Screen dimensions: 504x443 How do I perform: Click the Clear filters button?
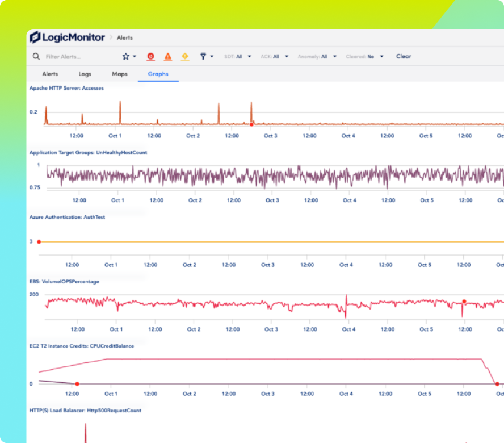click(x=404, y=56)
